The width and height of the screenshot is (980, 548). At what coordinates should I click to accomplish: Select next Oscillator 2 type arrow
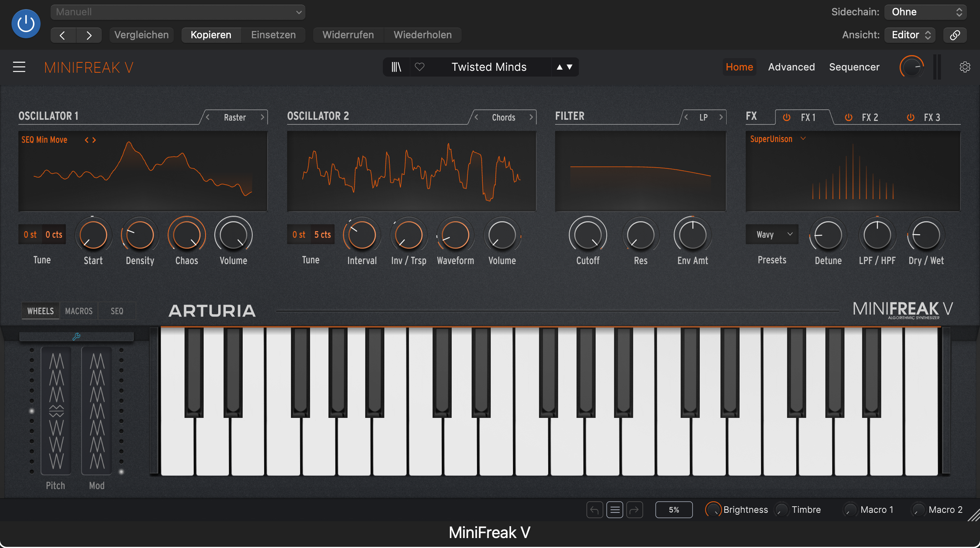531,117
